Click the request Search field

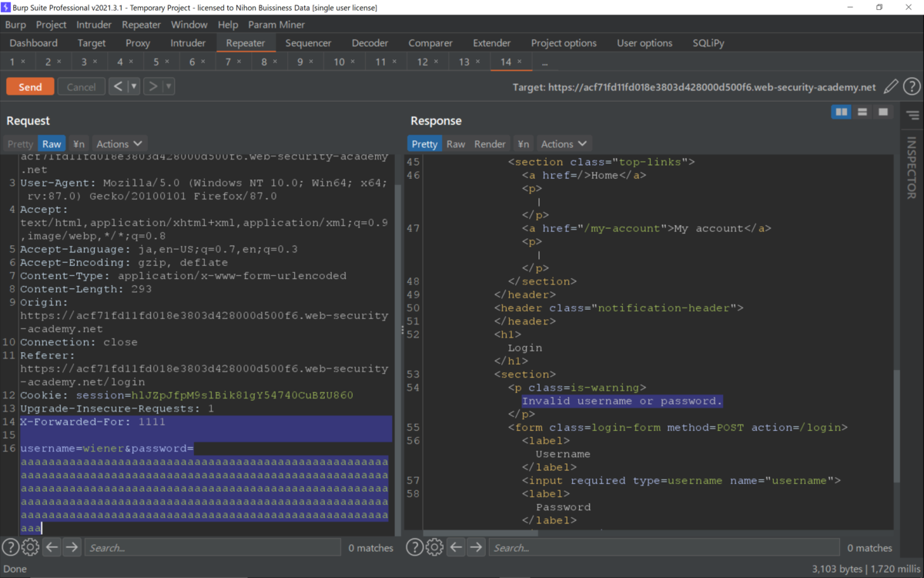click(x=212, y=547)
